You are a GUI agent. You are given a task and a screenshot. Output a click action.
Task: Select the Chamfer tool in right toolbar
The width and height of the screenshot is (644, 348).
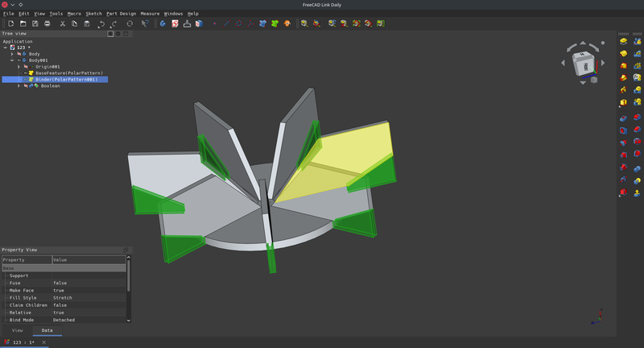(637, 130)
